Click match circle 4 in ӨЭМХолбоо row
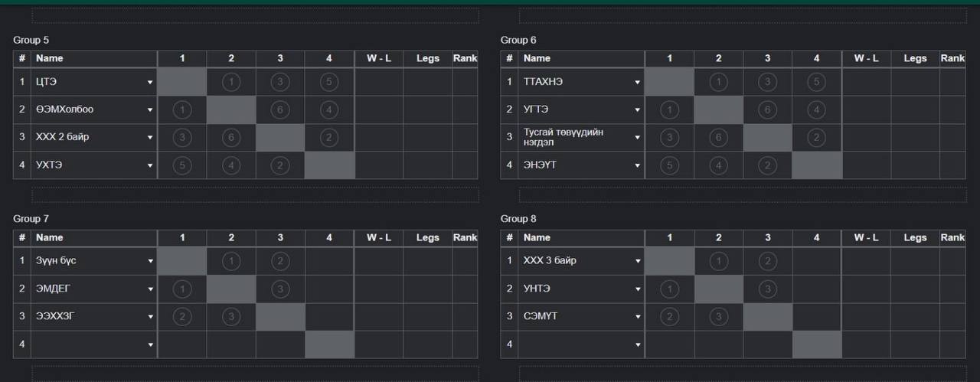980x382 pixels. 329,109
